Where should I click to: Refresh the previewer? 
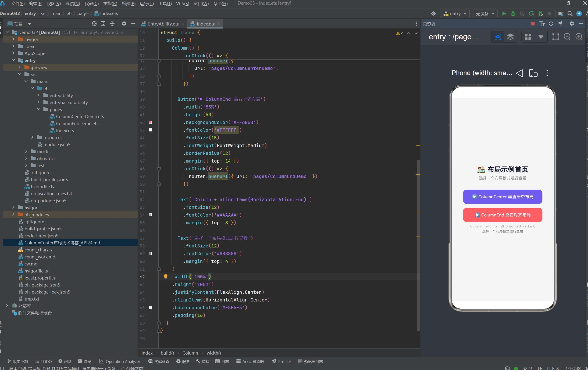(551, 24)
